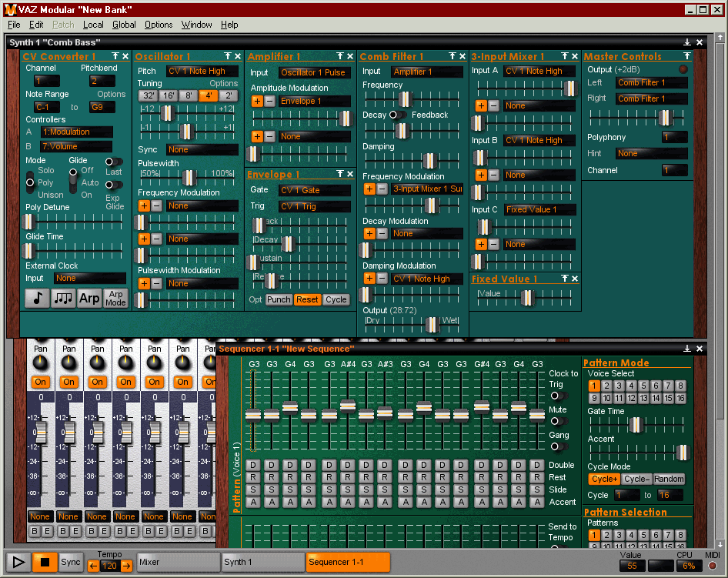
Task: Click the red MIDI indicator light
Action: pyautogui.click(x=712, y=566)
